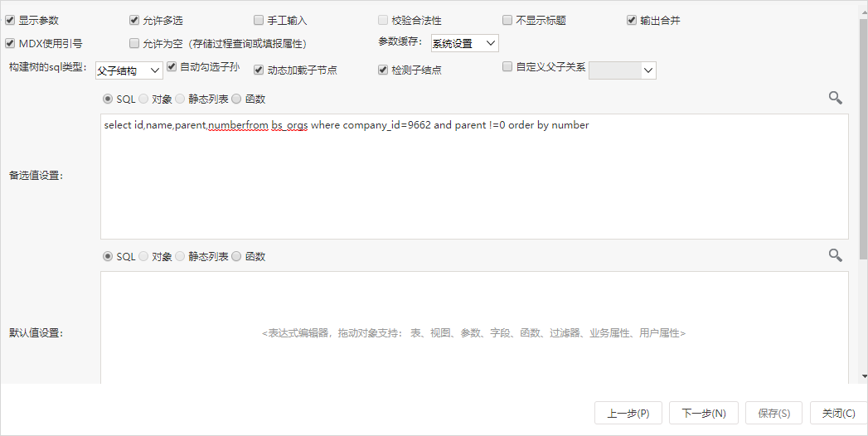
Task: Click the 默认值设置 label
Action: (36, 332)
